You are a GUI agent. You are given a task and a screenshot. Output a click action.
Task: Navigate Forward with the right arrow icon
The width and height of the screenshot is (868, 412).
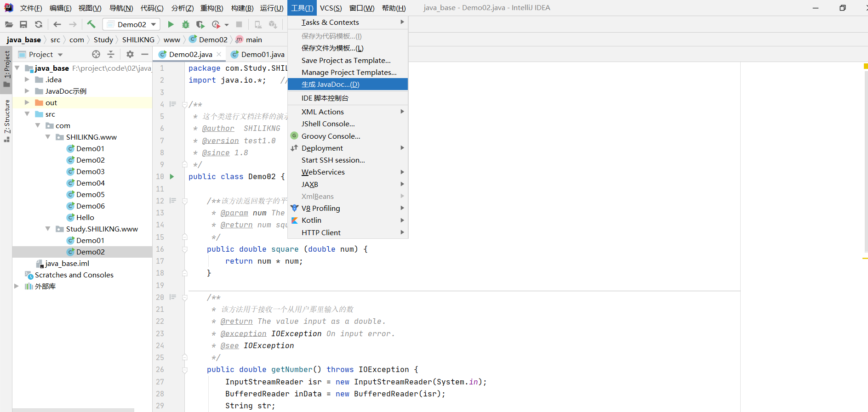click(73, 24)
